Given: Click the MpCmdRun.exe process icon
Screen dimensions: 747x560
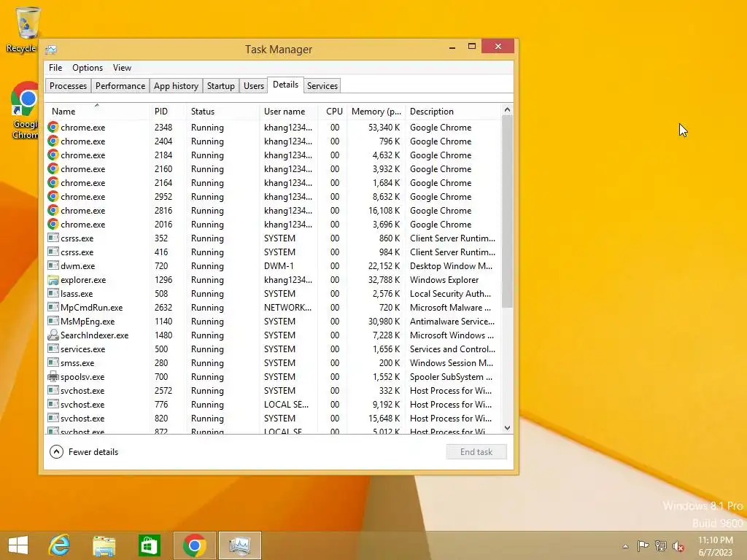Looking at the screenshot, I should pos(53,307).
